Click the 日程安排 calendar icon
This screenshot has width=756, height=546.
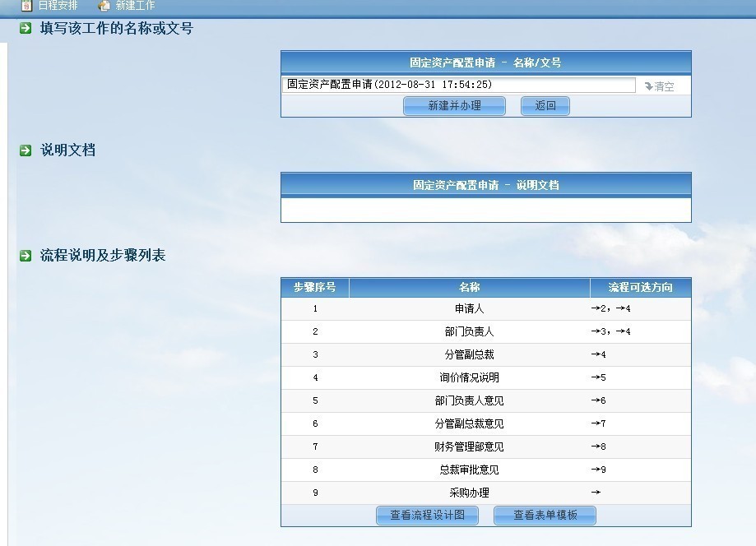coord(26,6)
